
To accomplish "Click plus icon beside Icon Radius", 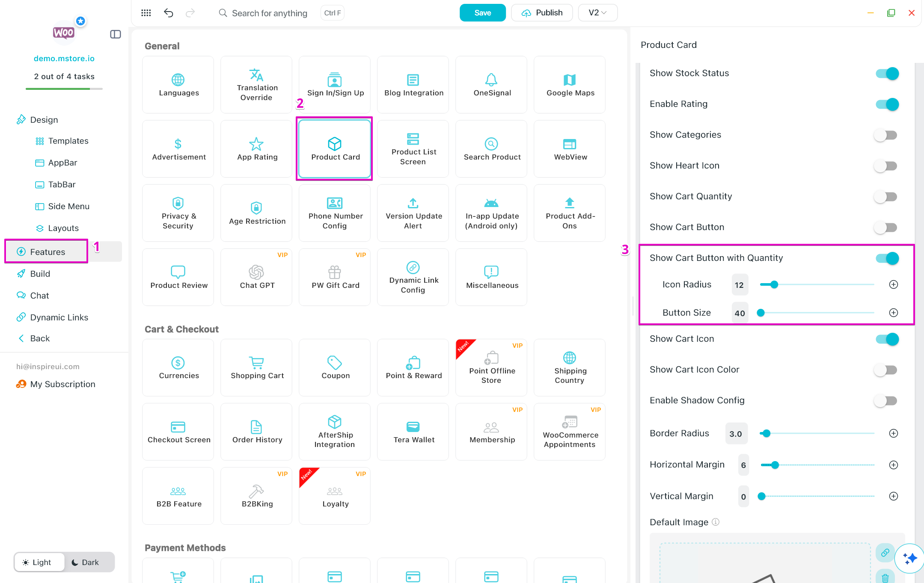I will (893, 284).
